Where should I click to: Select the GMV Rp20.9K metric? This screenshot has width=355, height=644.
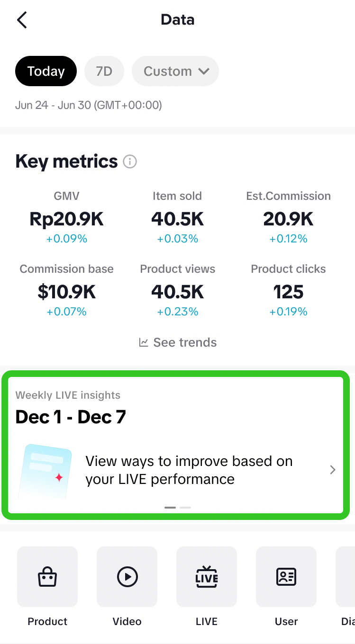pos(66,218)
